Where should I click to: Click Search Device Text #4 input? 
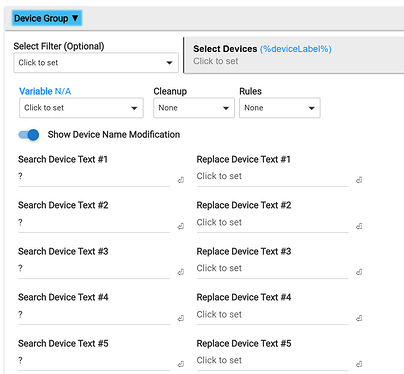tap(94, 315)
